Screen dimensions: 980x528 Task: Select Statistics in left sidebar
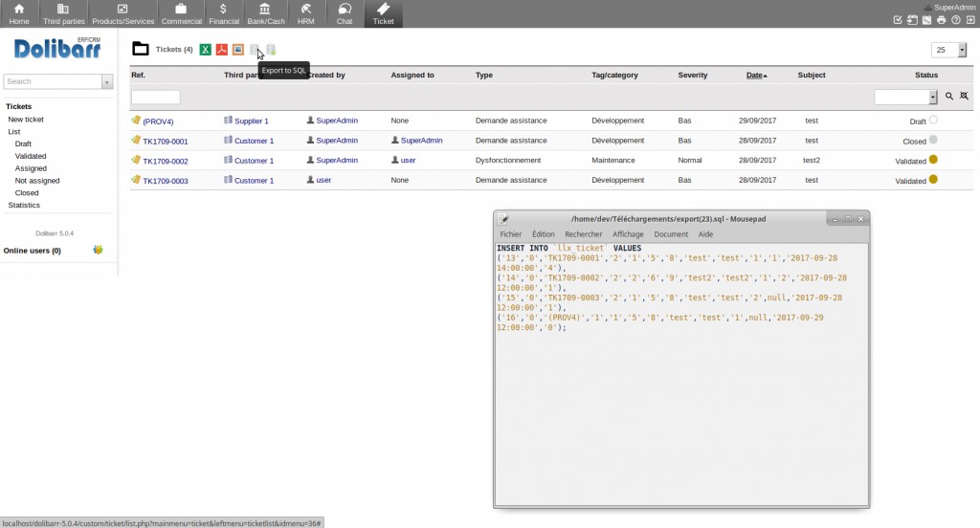24,206
